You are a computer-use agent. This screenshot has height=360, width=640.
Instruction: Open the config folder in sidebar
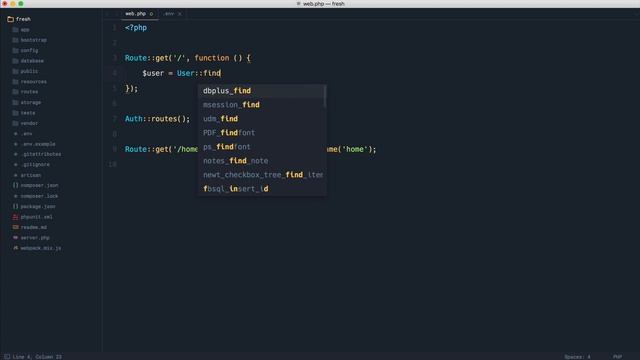pyautogui.click(x=29, y=51)
